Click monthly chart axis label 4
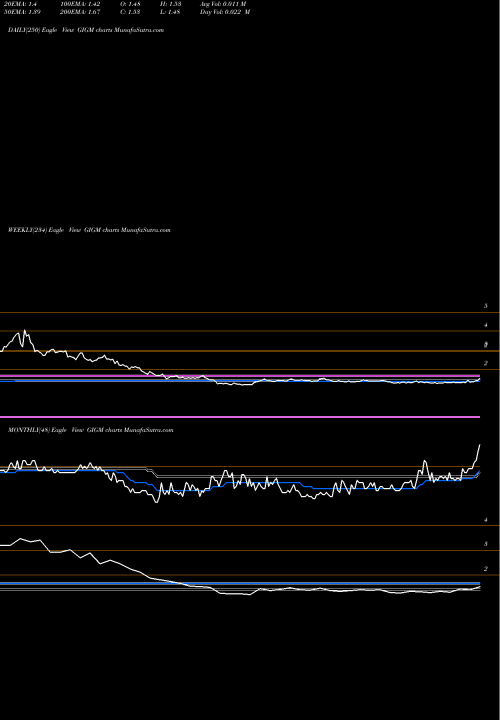This screenshot has width=500, height=720. [486, 520]
